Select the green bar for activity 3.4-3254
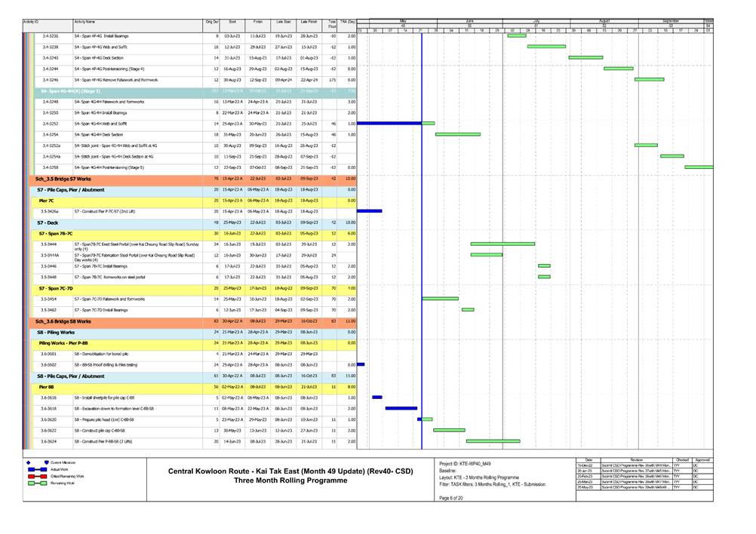Viewport: 756px width, 534px height. tap(456, 133)
